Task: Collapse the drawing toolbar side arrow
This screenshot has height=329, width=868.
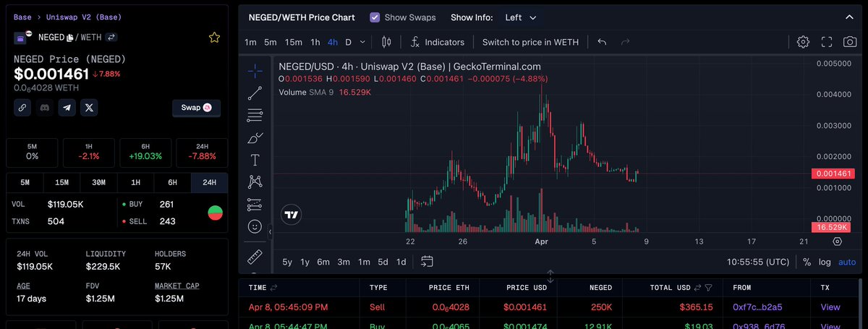Action: (x=270, y=231)
